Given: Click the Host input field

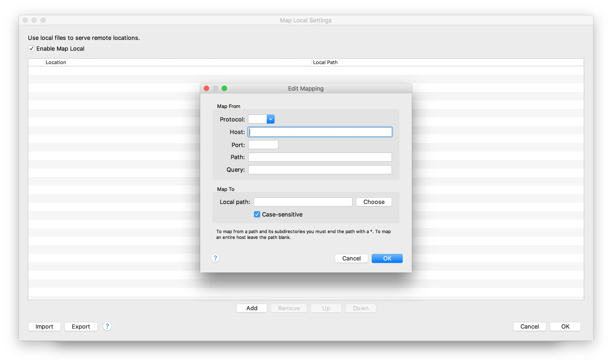Looking at the screenshot, I should tap(320, 132).
